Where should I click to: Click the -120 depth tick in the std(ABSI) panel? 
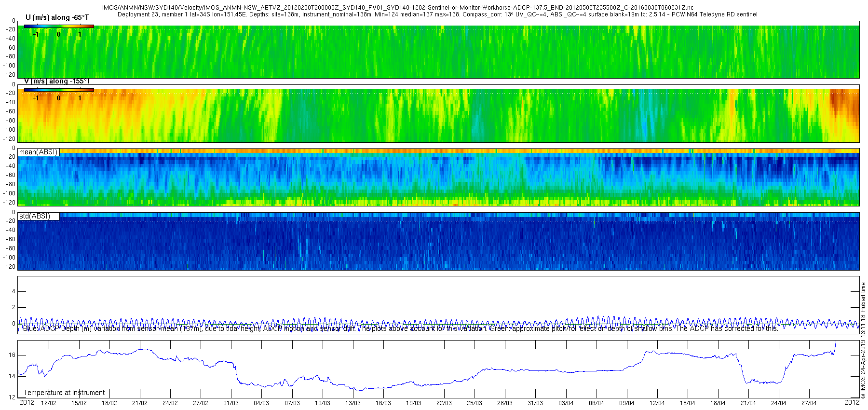[x=9, y=267]
